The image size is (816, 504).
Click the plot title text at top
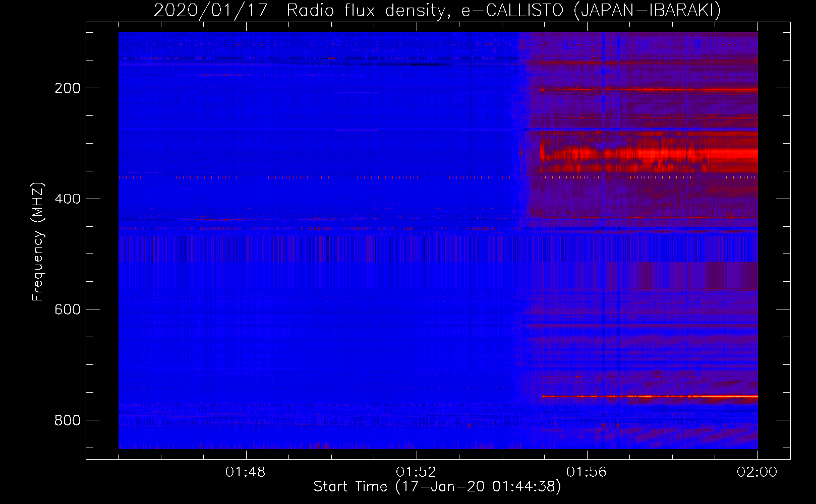(437, 10)
